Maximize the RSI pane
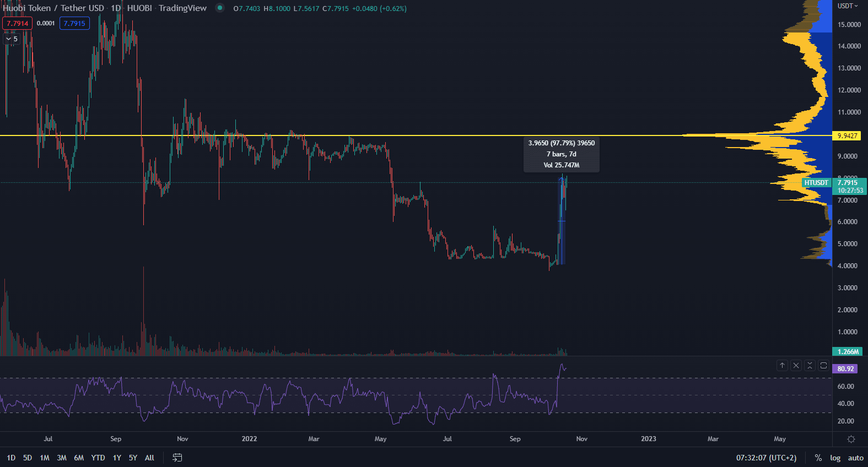This screenshot has width=868, height=467. tap(823, 366)
